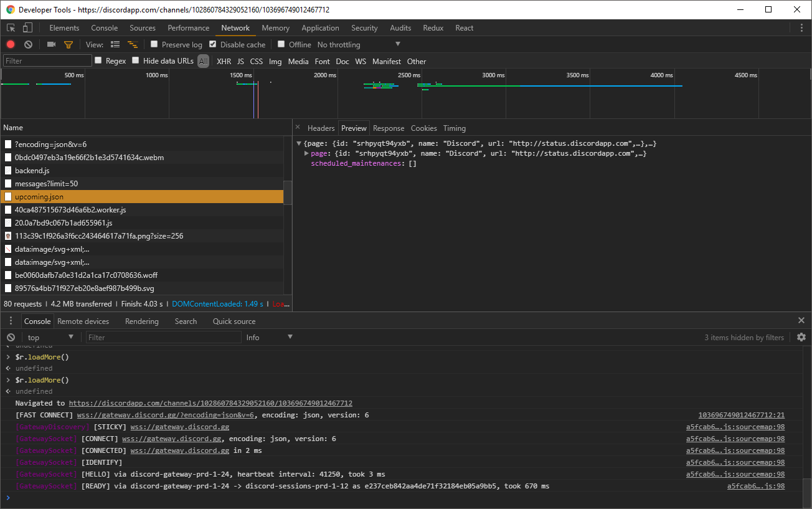
Task: Open the No throttling dropdown
Action: pos(359,44)
